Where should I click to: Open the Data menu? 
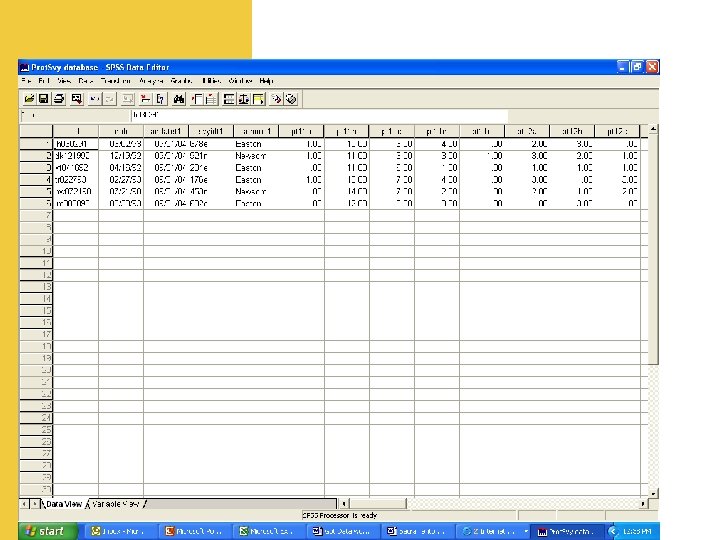click(85, 81)
